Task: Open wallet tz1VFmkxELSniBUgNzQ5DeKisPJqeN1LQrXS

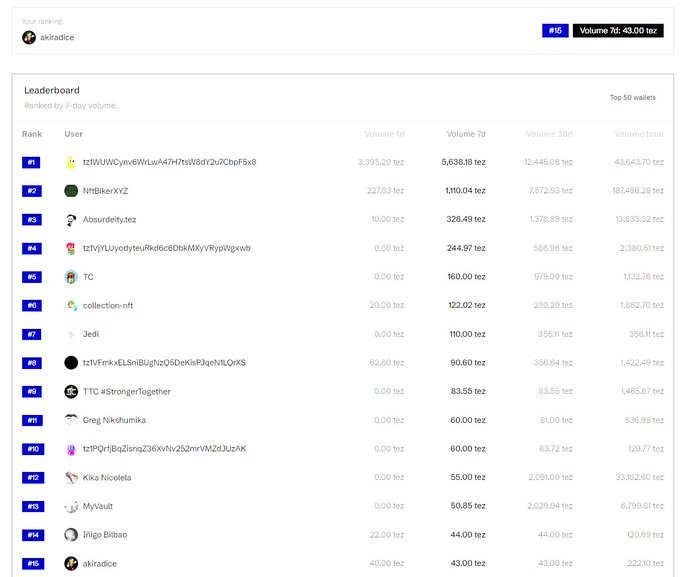Action: [164, 363]
